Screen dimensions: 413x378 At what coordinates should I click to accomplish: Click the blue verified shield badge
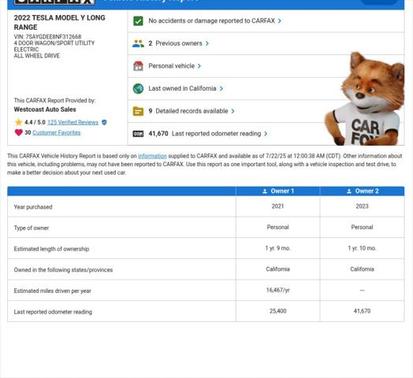104,122
